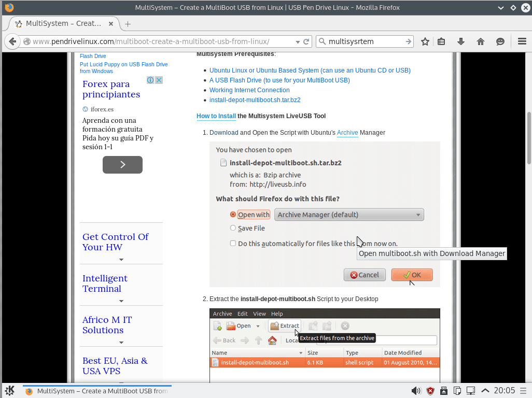Reload the page with the refresh icon
The width and height of the screenshot is (532, 398).
(306, 41)
